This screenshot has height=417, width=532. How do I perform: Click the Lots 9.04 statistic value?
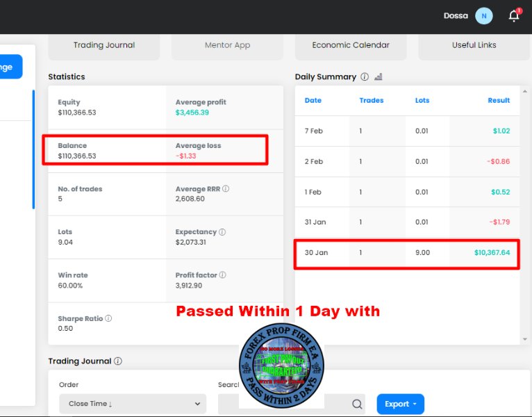pyautogui.click(x=65, y=242)
